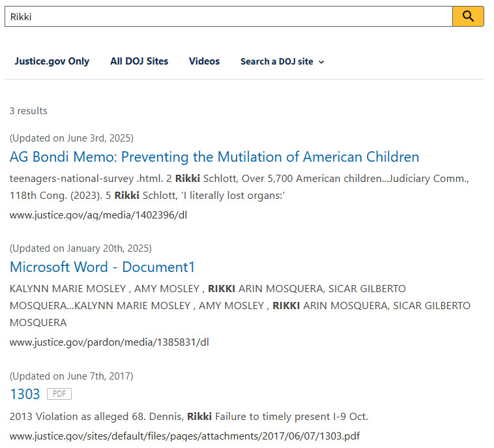Switch to the Justice.gov Only tab

click(52, 61)
